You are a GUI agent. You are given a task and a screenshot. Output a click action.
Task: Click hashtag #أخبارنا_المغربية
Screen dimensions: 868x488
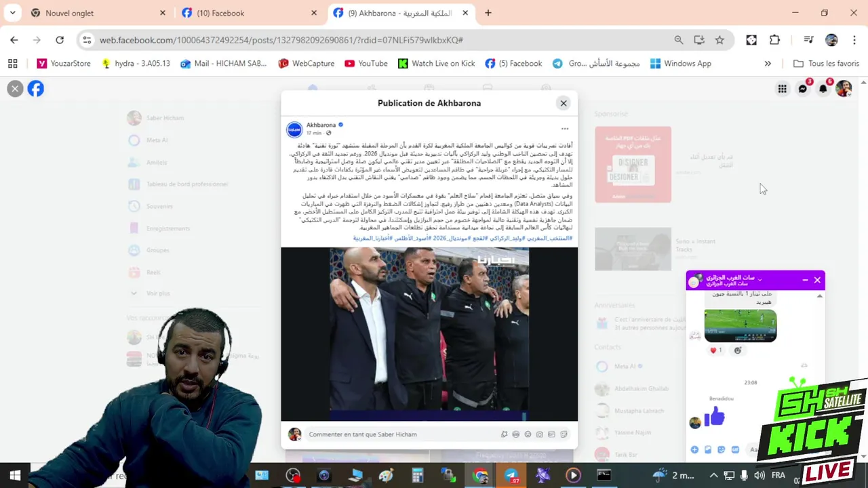click(x=372, y=239)
